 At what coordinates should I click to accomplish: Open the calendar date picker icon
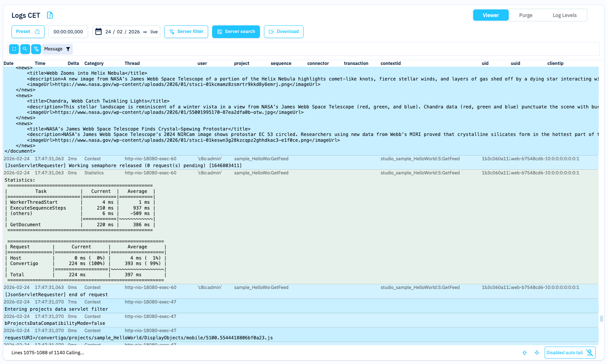point(98,32)
